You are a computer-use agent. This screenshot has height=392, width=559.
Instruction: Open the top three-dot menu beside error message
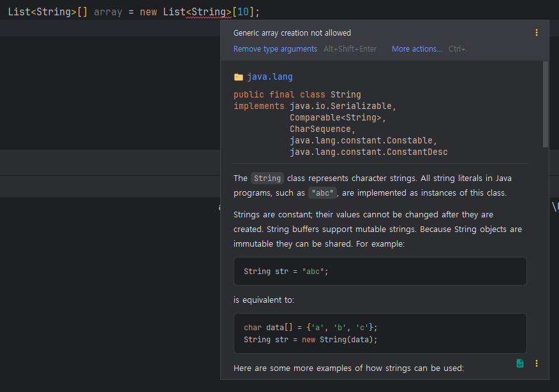tap(537, 33)
